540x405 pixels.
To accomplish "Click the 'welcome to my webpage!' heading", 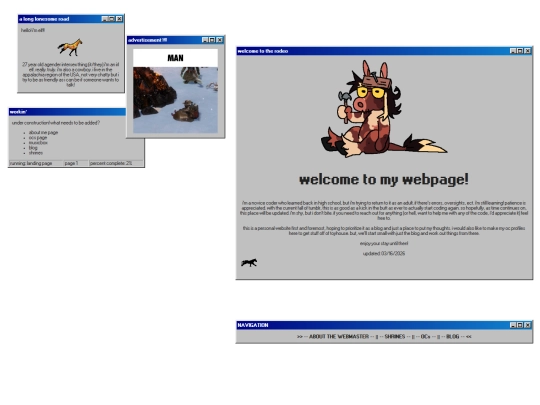I will tap(384, 179).
